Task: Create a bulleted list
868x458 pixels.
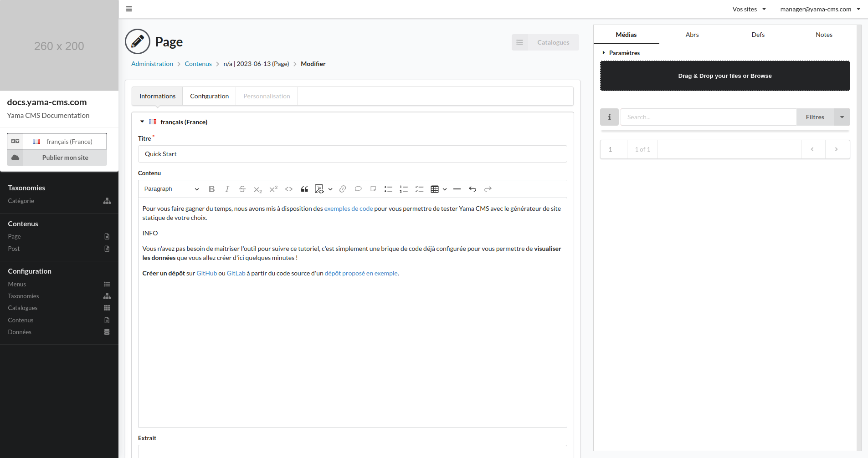Action: tap(388, 189)
